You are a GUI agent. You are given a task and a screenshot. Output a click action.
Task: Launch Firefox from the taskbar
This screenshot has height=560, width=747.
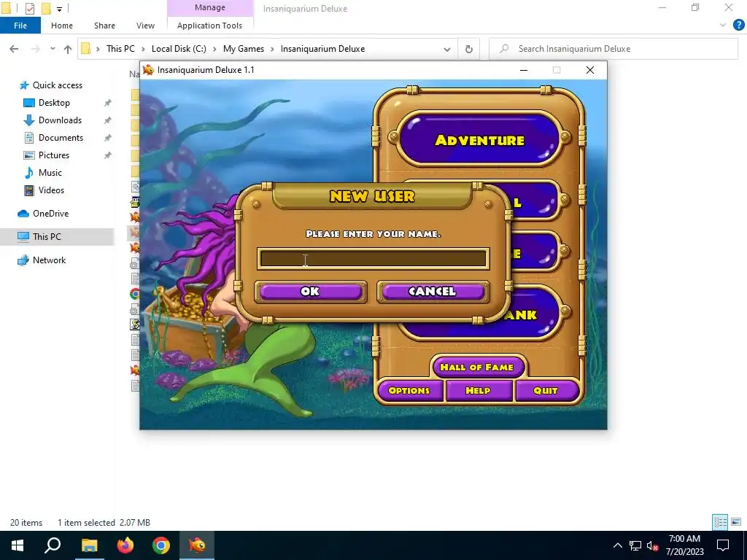pos(125,545)
